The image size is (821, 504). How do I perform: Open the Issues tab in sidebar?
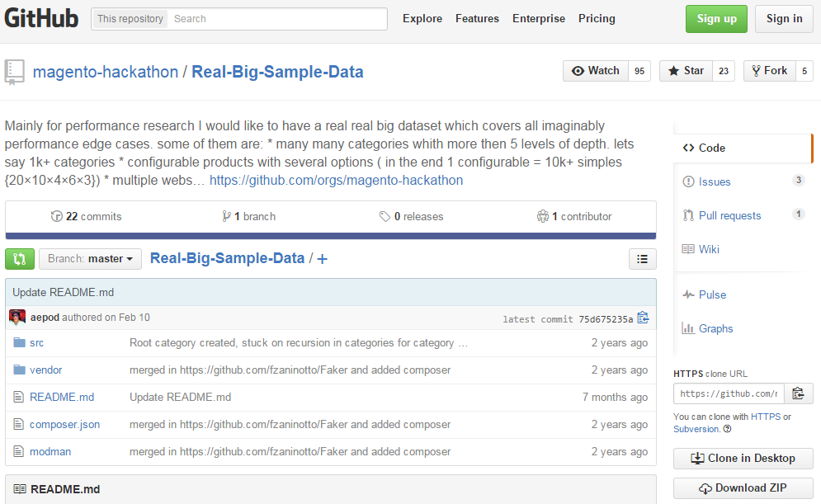point(714,181)
